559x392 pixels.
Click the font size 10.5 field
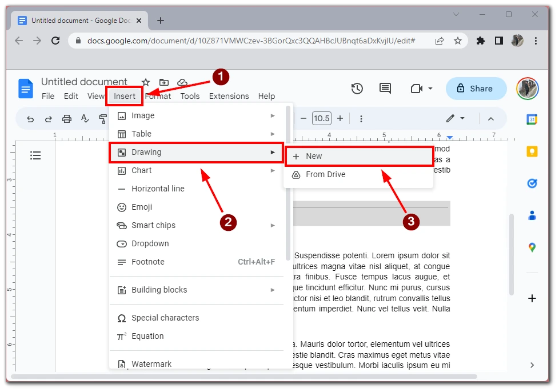321,118
